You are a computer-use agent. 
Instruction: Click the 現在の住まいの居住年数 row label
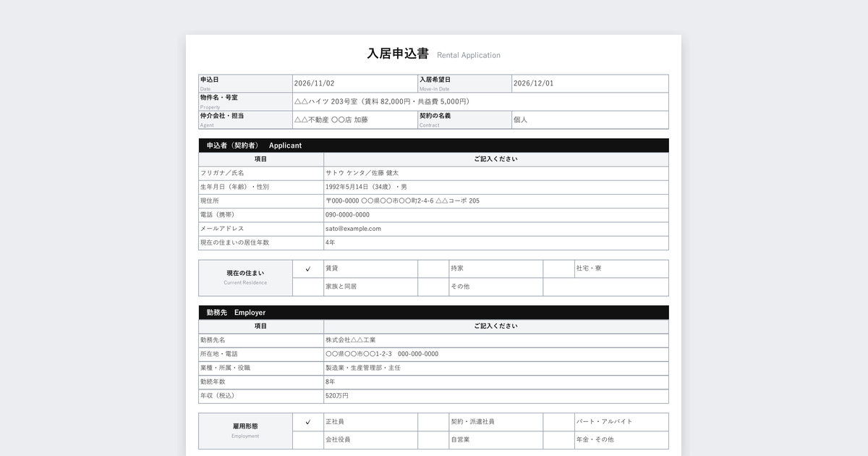[261, 242]
